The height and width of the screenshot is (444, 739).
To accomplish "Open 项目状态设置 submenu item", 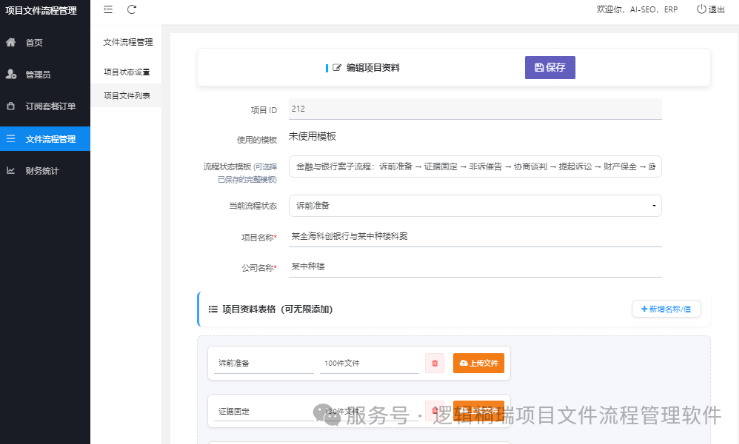I will pyautogui.click(x=126, y=72).
